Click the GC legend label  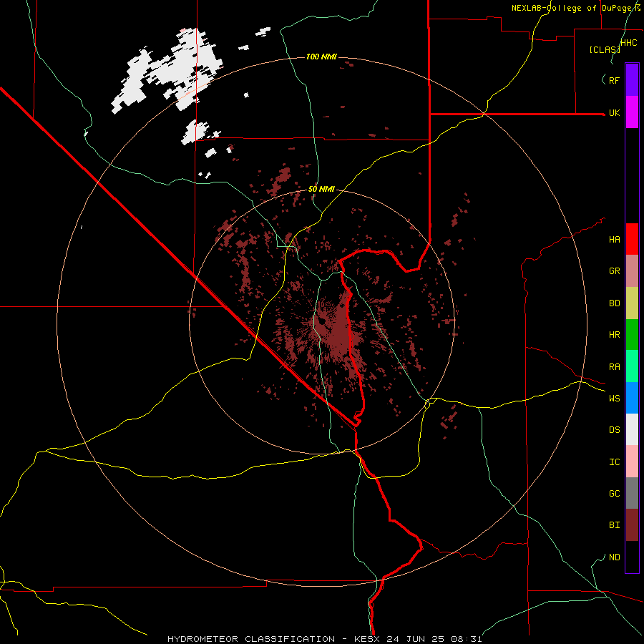pyautogui.click(x=615, y=494)
